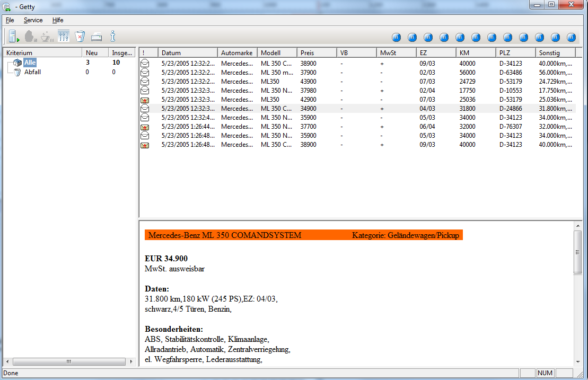This screenshot has width=588, height=380.
Task: Click the criteria panel horizontal scrollbar thumb
Action: [69, 361]
